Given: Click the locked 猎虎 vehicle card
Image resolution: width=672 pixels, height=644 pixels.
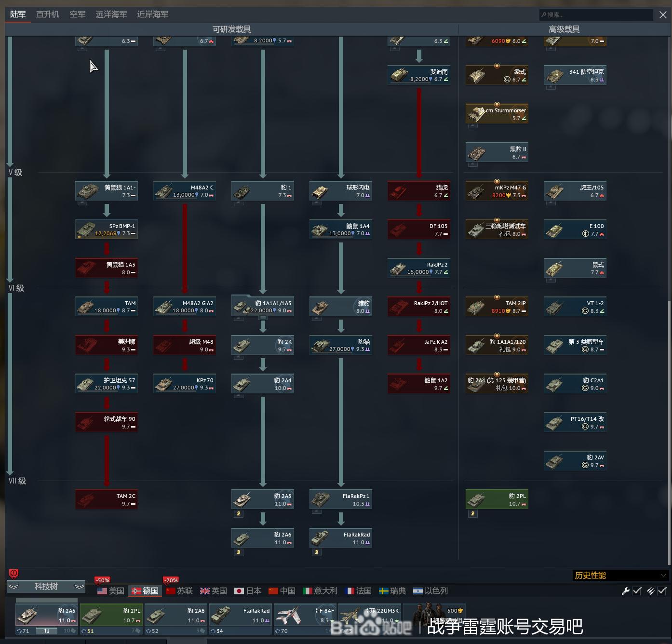Looking at the screenshot, I should pyautogui.click(x=419, y=191).
